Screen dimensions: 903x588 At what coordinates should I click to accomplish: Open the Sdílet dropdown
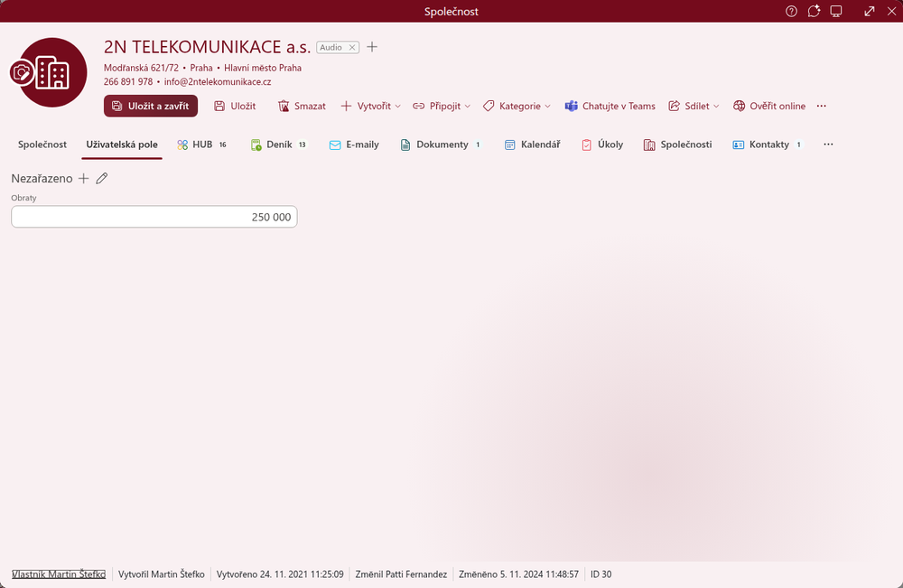point(694,106)
